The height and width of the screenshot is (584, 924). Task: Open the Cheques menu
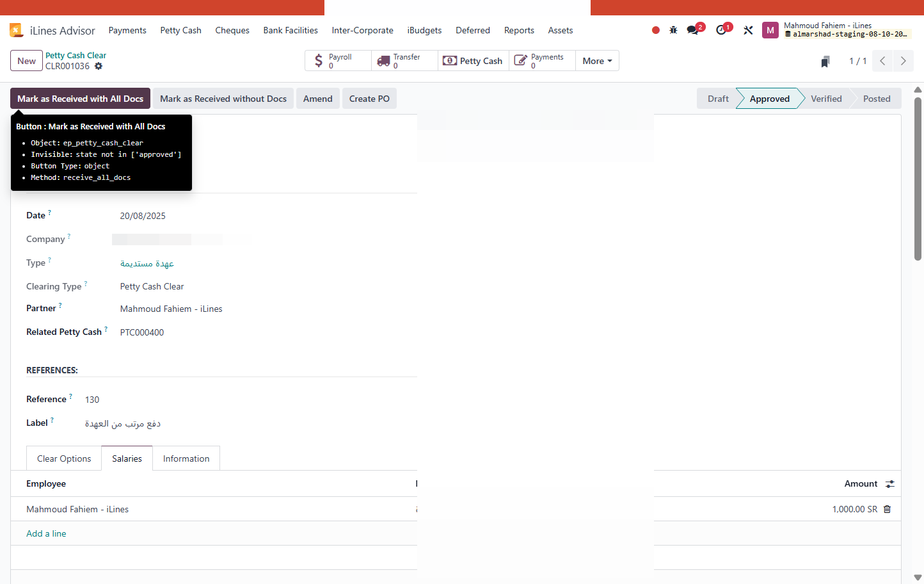pyautogui.click(x=232, y=30)
